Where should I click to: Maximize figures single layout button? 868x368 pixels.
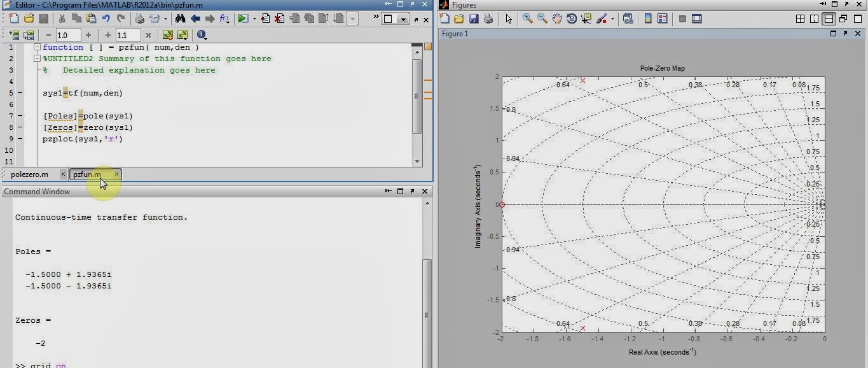coord(858,19)
